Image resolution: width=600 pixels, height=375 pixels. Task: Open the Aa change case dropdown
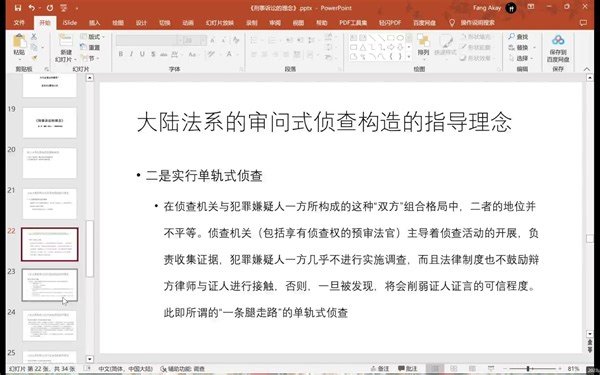click(193, 54)
